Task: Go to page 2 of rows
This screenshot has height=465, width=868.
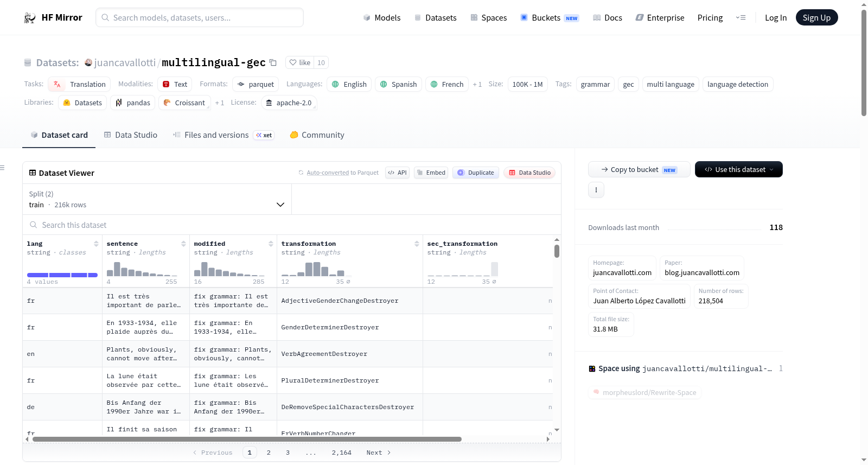Action: coord(269,453)
